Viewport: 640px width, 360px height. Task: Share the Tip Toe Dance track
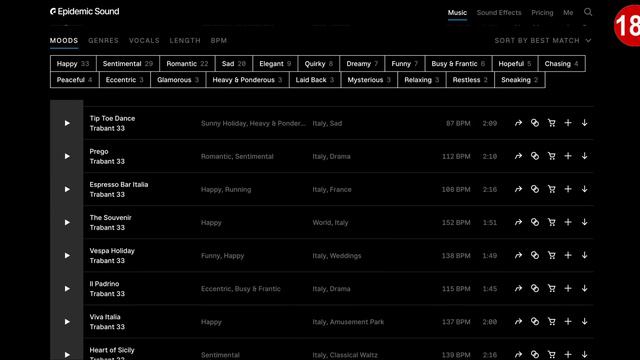518,123
